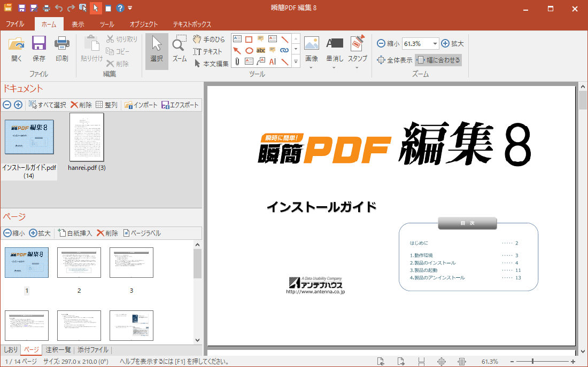Image resolution: width=588 pixels, height=367 pixels.
Task: Choose the テキスト text selection tool
Action: coord(207,52)
